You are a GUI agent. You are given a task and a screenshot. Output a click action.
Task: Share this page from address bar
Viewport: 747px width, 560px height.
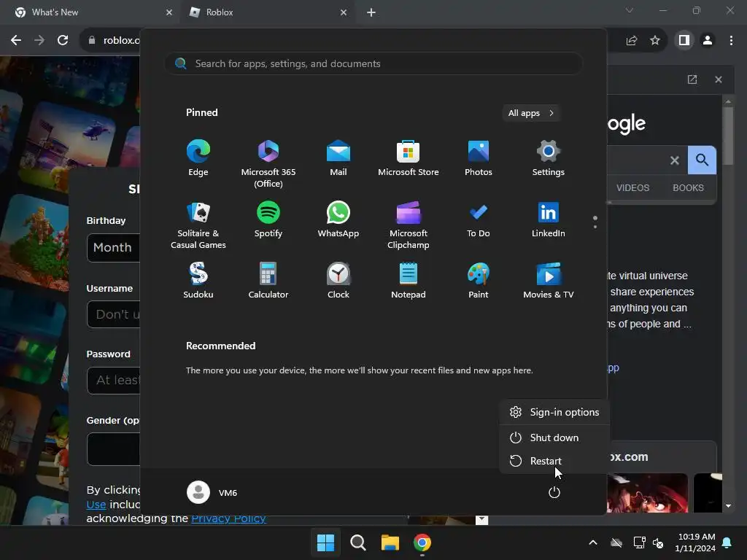click(x=632, y=41)
